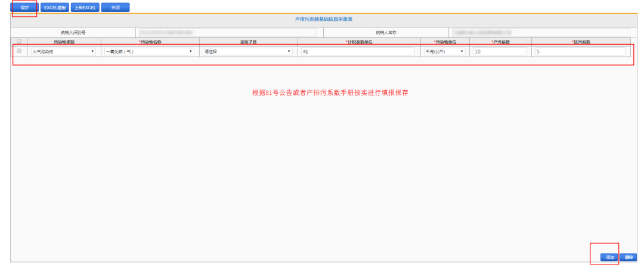Screen dimensions: 644x268
Task: Download the EXCEL模板 template
Action: (55, 7)
